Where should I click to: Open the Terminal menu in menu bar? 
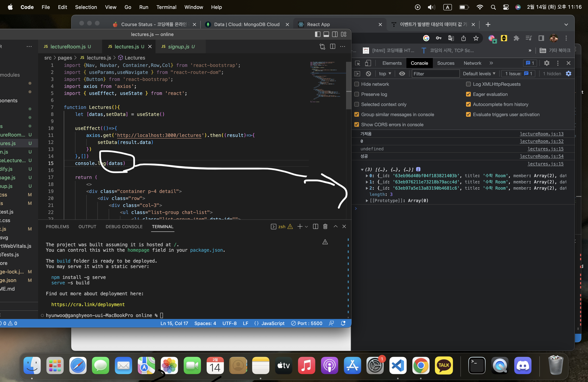(x=166, y=7)
